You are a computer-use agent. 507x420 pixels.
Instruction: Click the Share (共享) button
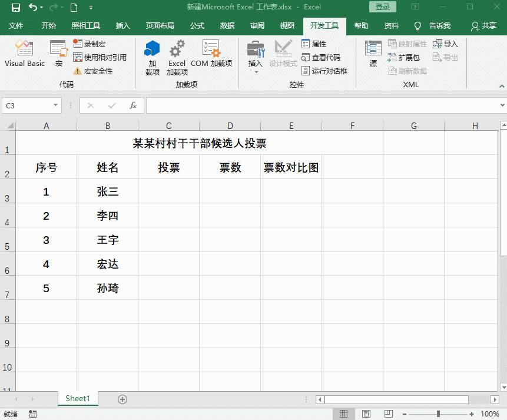click(x=483, y=26)
